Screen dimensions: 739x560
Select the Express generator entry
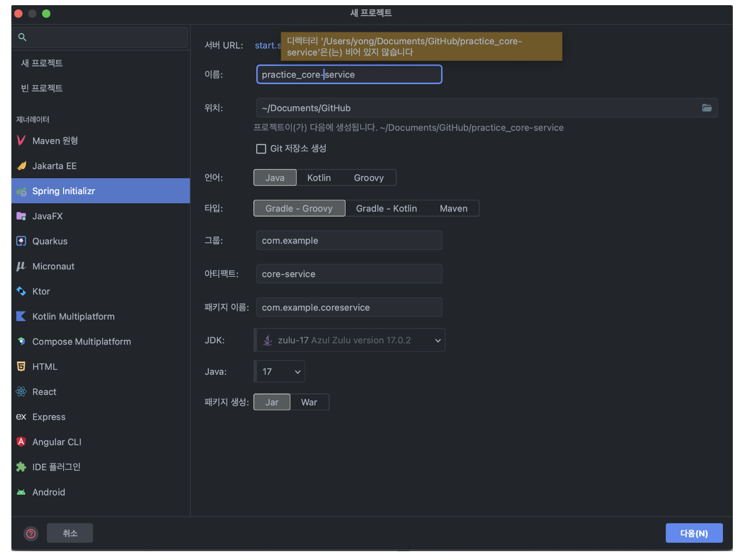101,417
